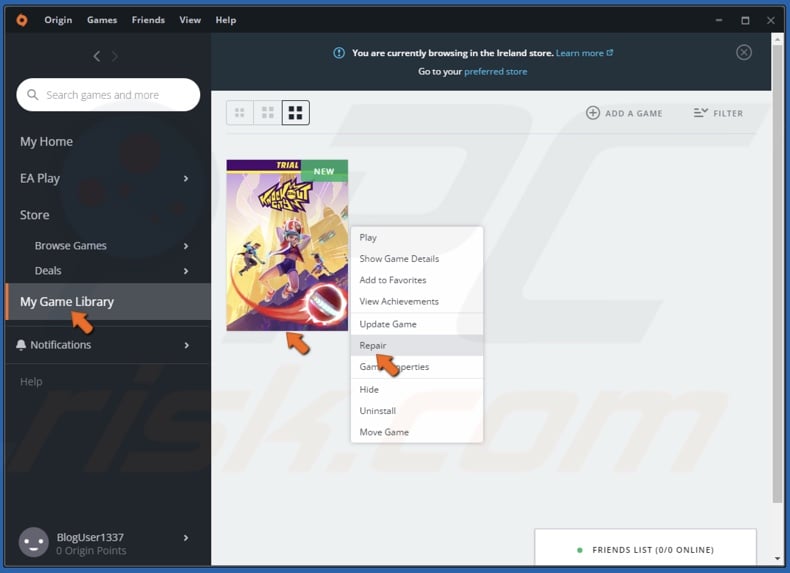Viewport: 790px width, 573px height.
Task: Click the Knockout City game thumbnail
Action: (x=287, y=245)
